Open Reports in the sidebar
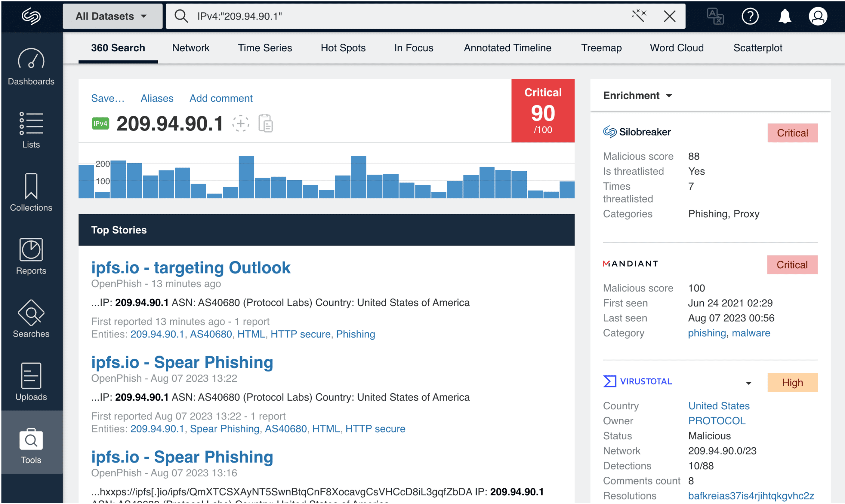This screenshot has width=845, height=504. pos(31,256)
